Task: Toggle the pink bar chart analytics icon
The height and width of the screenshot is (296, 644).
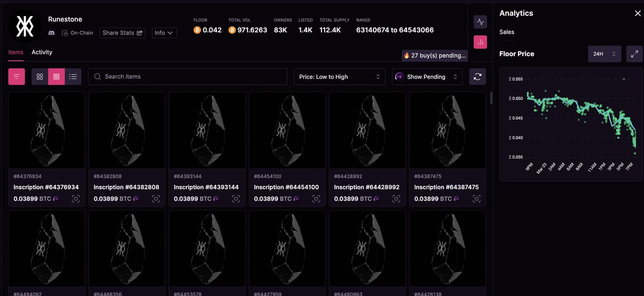Action: point(480,42)
